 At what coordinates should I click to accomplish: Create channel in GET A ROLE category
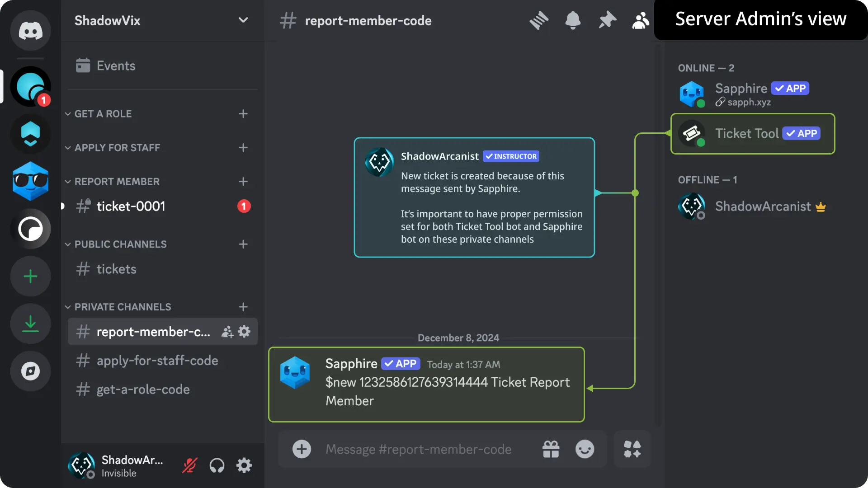243,114
